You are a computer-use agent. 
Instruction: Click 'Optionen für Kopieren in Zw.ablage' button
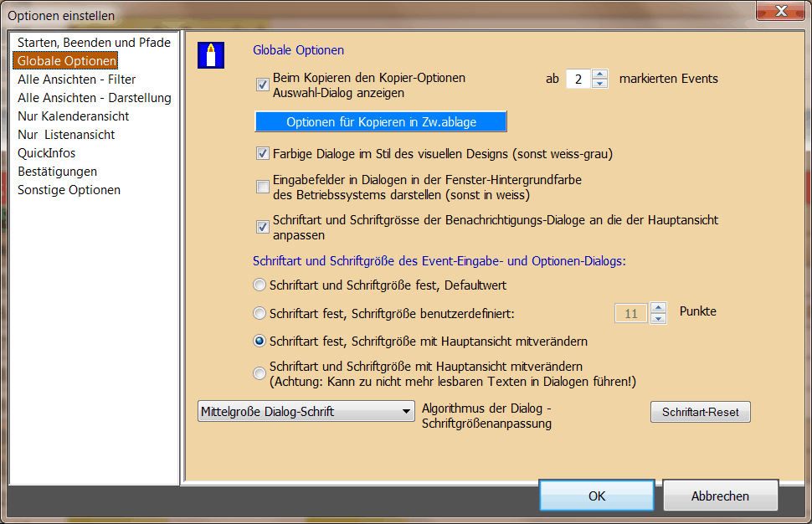point(381,121)
